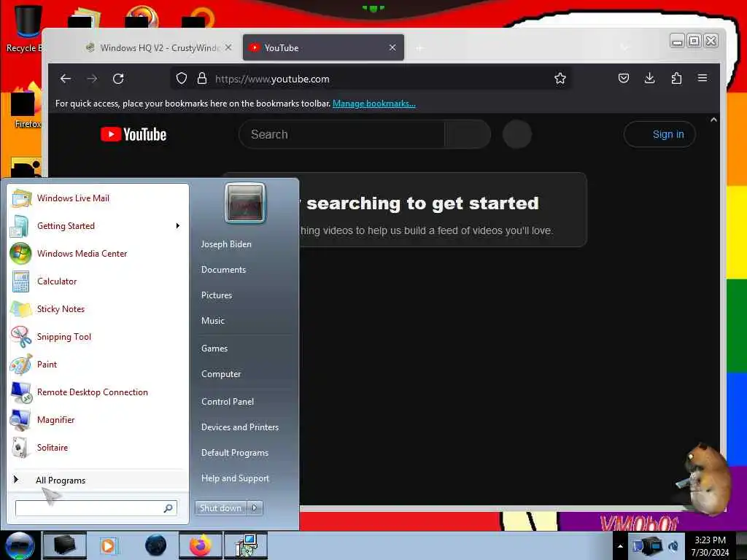Launch Magnifier

[x=98, y=419]
